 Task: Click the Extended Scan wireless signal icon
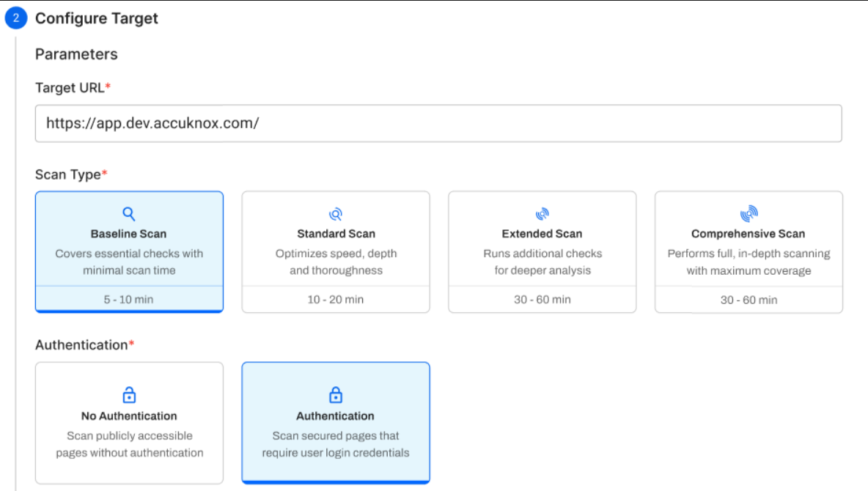click(542, 213)
